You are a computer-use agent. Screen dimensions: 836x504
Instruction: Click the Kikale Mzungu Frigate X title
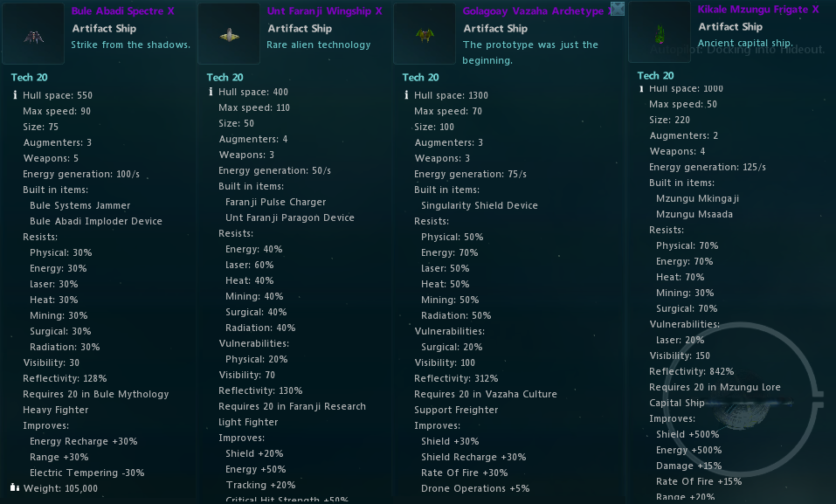coord(758,10)
